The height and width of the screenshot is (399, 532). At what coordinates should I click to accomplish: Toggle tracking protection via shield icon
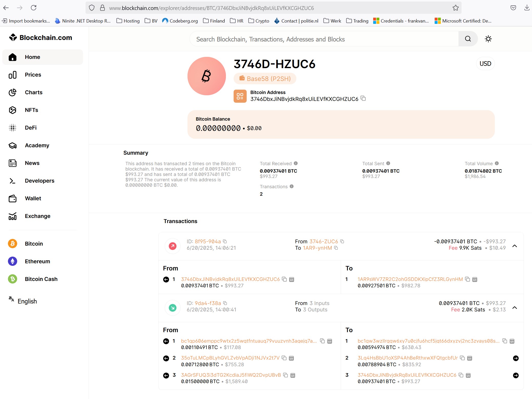(x=92, y=8)
